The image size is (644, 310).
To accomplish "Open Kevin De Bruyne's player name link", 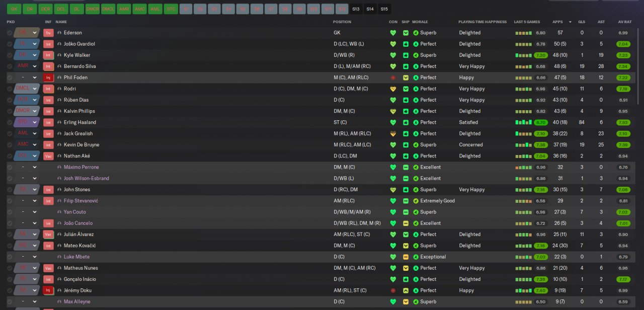I will pos(82,145).
